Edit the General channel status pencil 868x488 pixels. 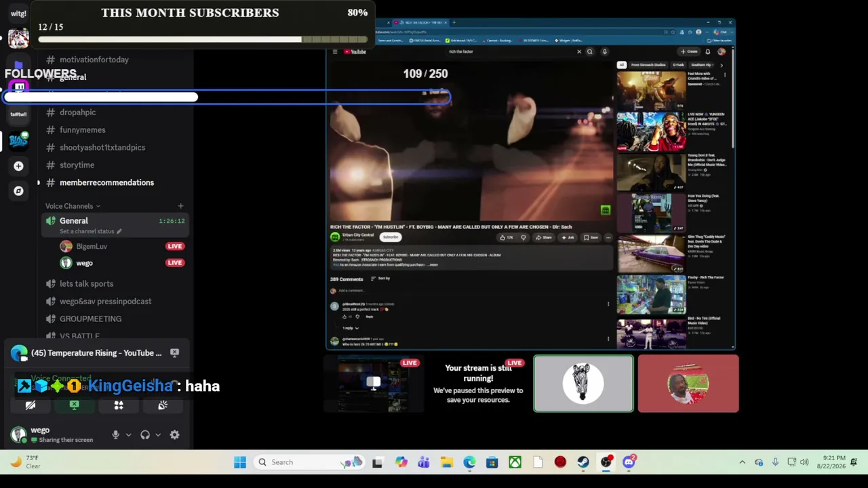click(x=119, y=232)
